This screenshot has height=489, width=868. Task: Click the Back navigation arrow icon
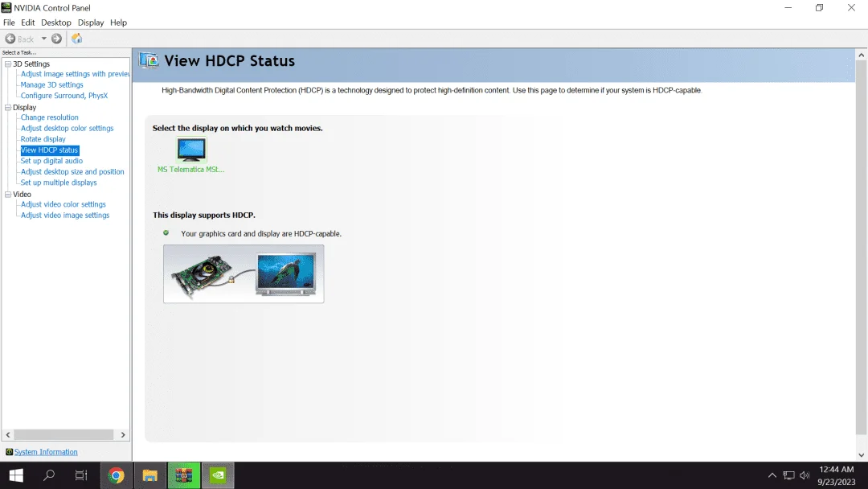tap(10, 39)
